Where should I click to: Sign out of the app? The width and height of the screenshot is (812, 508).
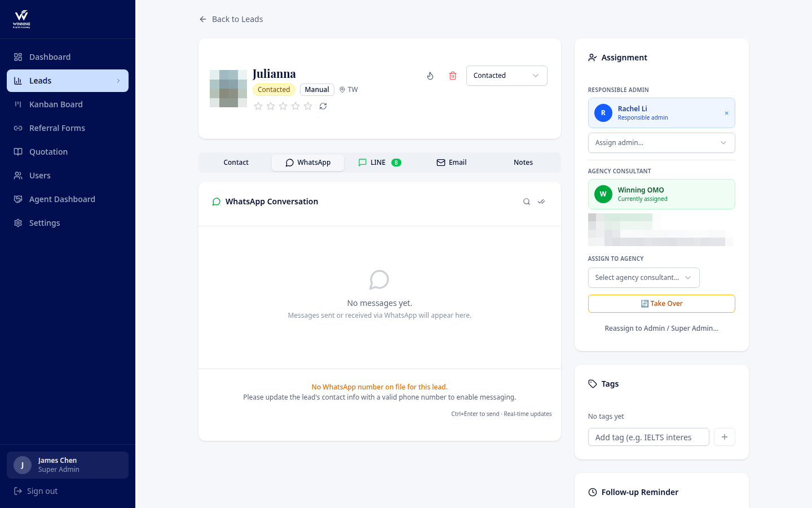point(36,491)
